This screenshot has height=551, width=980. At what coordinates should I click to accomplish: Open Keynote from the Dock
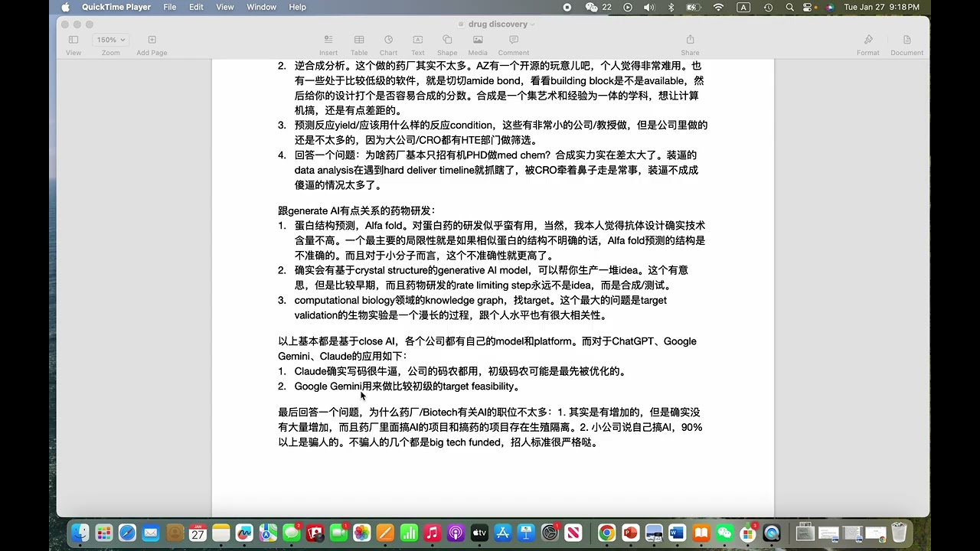tap(526, 533)
